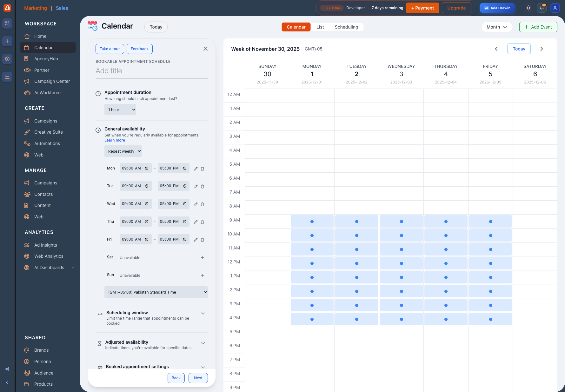
Task: Add Saturday availability with plus icon
Action: pyautogui.click(x=203, y=257)
